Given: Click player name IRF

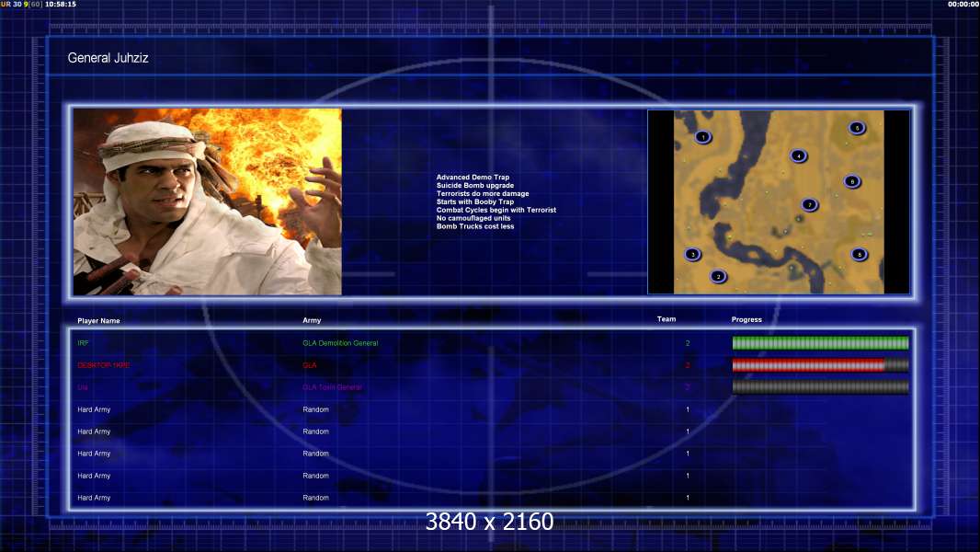Looking at the screenshot, I should click(x=83, y=343).
